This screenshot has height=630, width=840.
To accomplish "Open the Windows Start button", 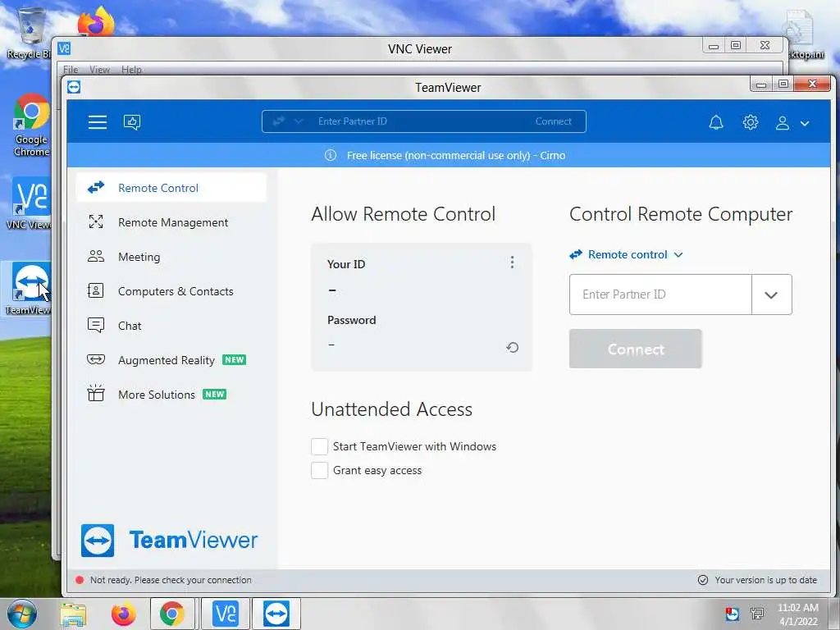I will pyautogui.click(x=22, y=614).
